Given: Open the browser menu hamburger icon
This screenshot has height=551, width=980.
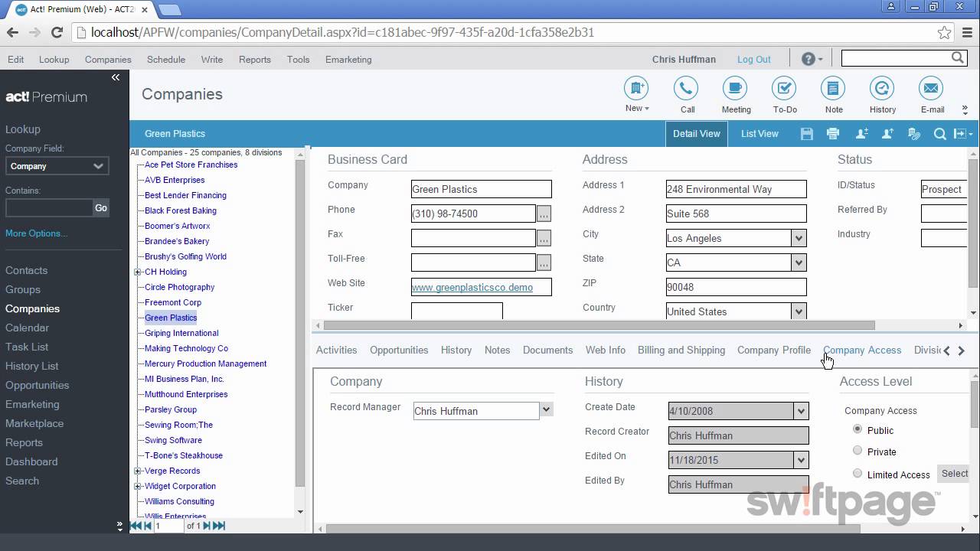Looking at the screenshot, I should 966,32.
